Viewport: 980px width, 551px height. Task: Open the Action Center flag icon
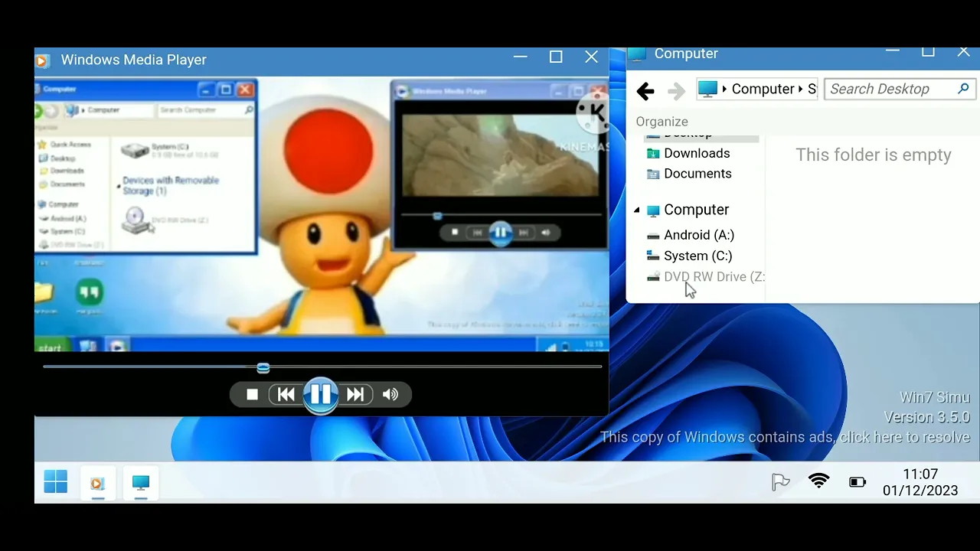(x=780, y=482)
